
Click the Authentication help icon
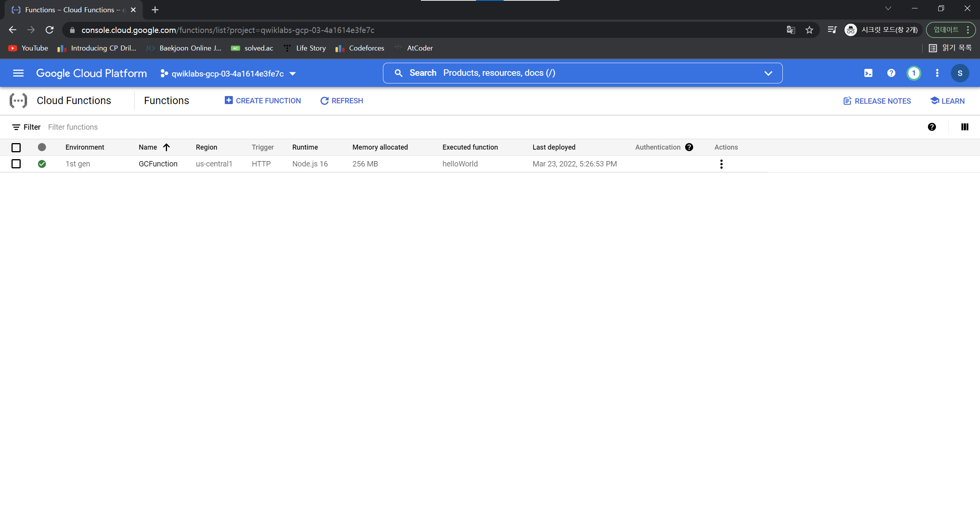tap(689, 147)
